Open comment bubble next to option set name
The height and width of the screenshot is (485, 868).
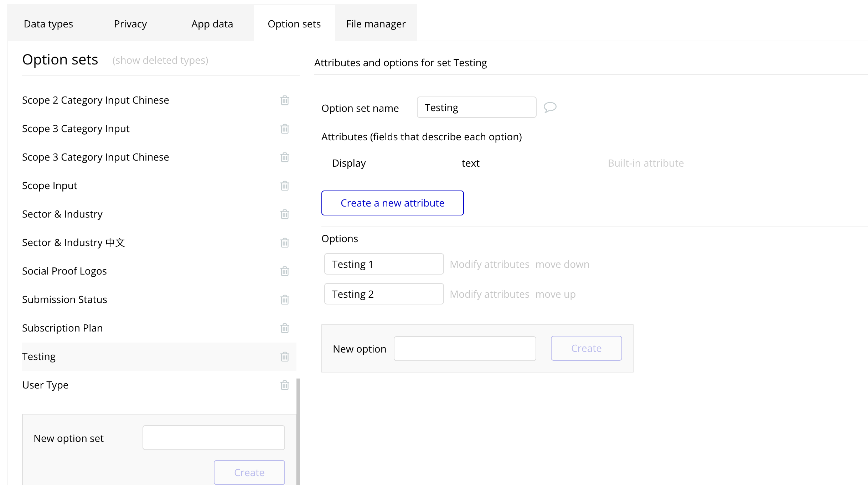coord(550,107)
